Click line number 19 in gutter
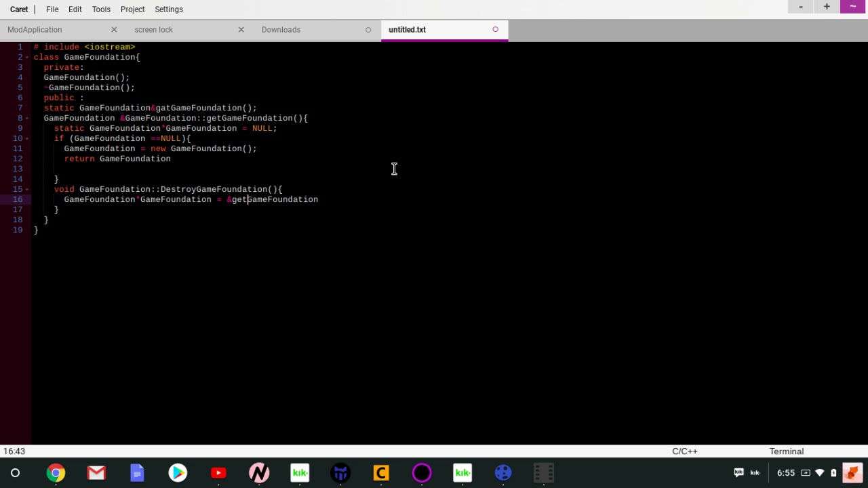868x488 pixels. coord(18,230)
